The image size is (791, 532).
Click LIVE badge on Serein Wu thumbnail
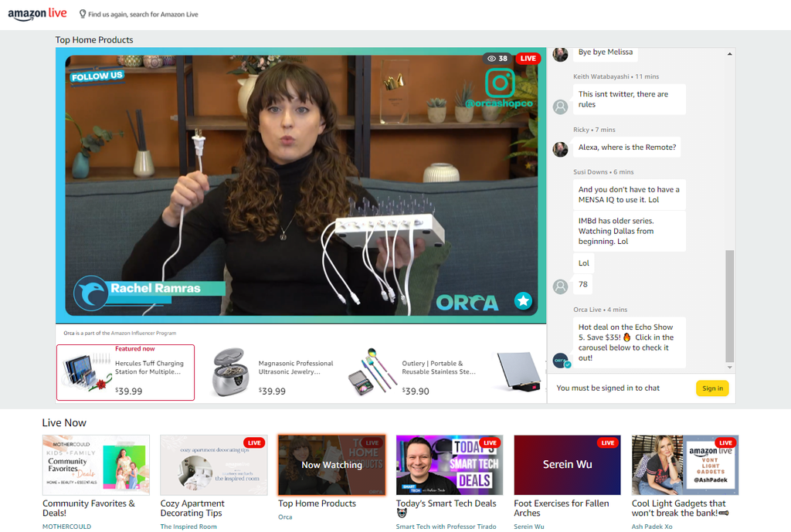pyautogui.click(x=608, y=442)
